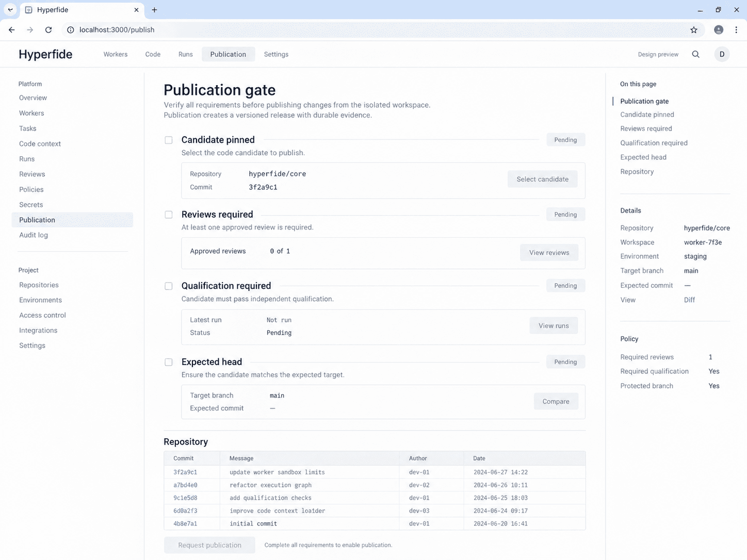Go back in browser history
This screenshot has width=747, height=560.
pyautogui.click(x=12, y=30)
